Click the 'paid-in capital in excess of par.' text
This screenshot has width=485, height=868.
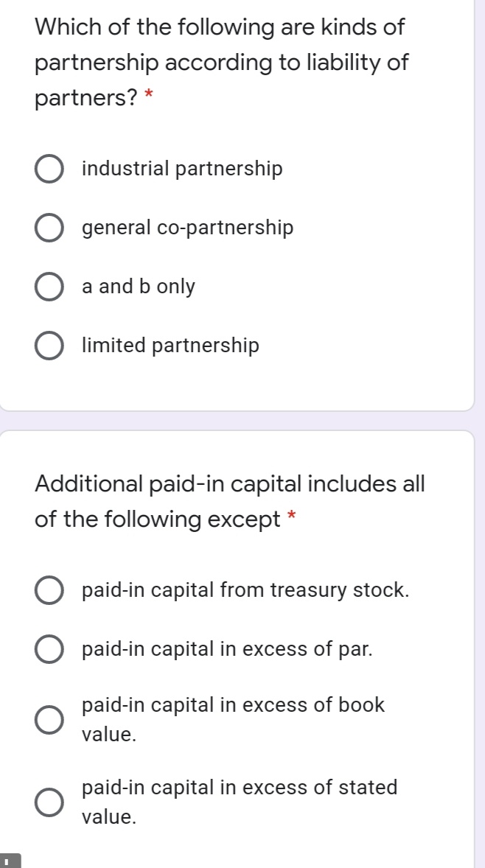tap(227, 649)
